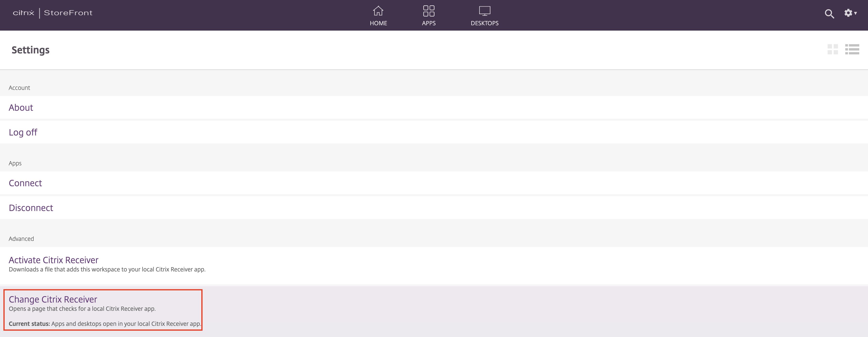
Task: Open search with the magnifier icon
Action: coord(829,14)
